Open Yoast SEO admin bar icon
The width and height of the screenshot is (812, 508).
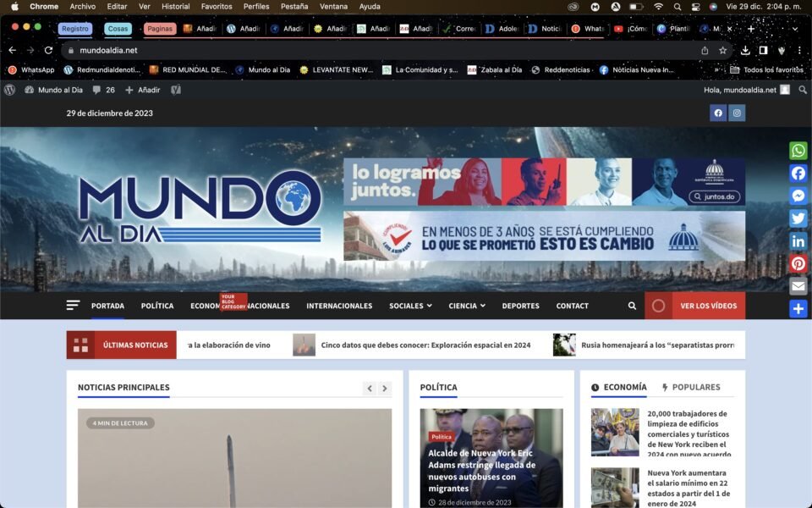176,90
